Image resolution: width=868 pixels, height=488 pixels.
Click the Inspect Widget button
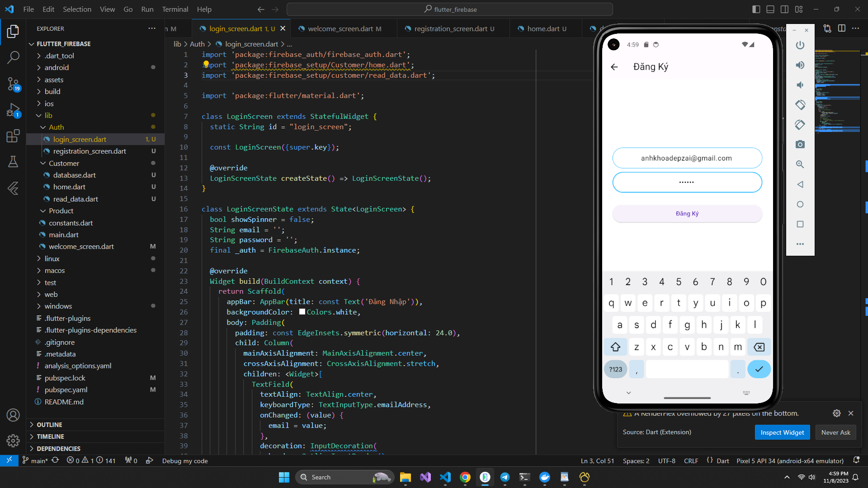pyautogui.click(x=782, y=432)
